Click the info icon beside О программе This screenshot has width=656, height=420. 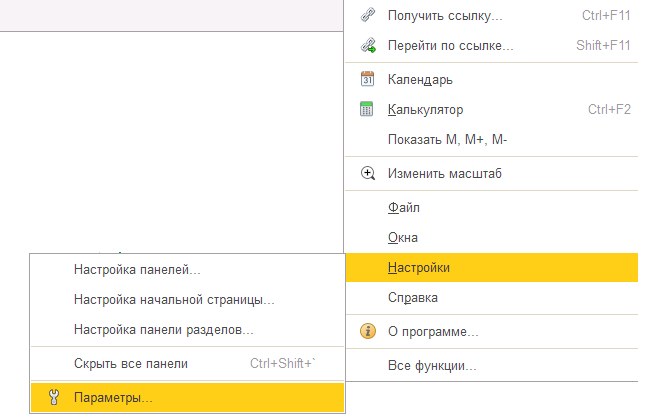click(x=368, y=331)
